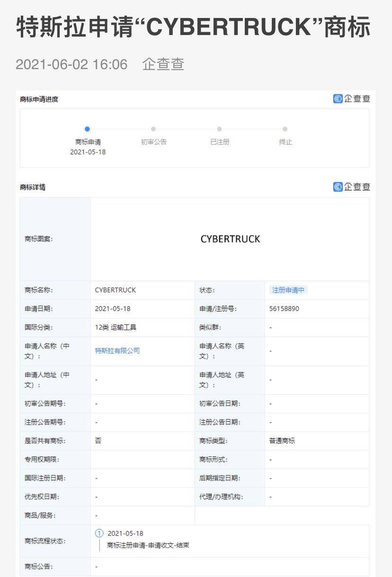Click the publication time 2021-06-02 16:06
This screenshot has width=392, height=577.
(71, 64)
